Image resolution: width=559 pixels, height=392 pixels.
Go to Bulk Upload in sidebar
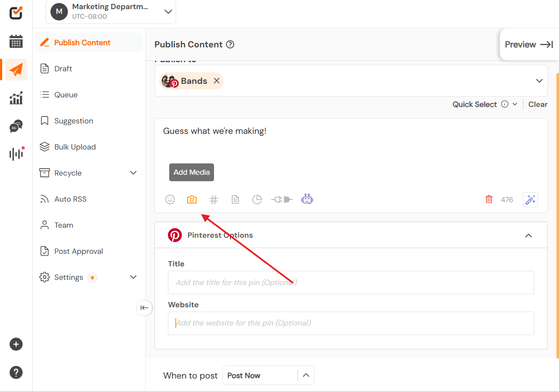(75, 147)
